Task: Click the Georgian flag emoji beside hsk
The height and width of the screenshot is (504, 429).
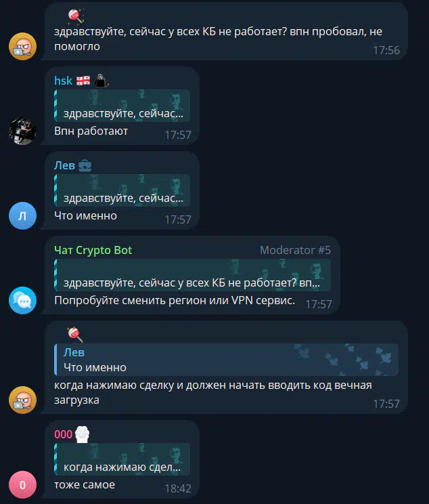Action: pos(83,81)
